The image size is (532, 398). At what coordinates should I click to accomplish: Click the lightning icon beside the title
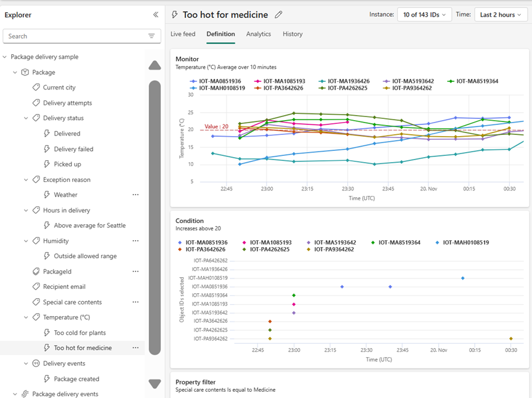tap(175, 15)
